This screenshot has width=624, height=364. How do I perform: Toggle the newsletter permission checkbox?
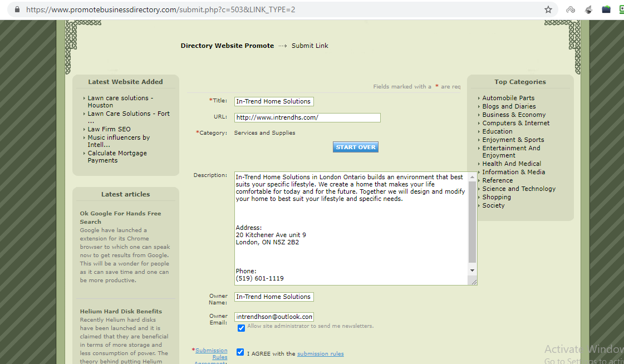coord(241,328)
